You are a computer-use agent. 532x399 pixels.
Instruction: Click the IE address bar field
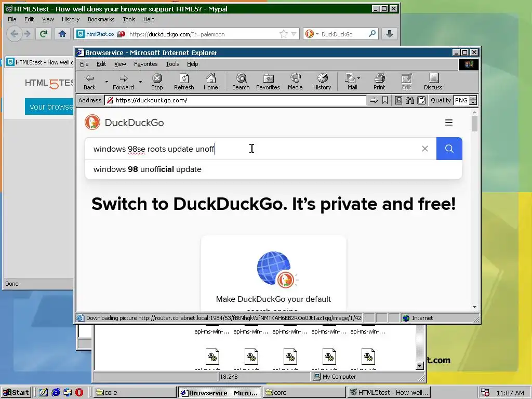click(x=235, y=100)
